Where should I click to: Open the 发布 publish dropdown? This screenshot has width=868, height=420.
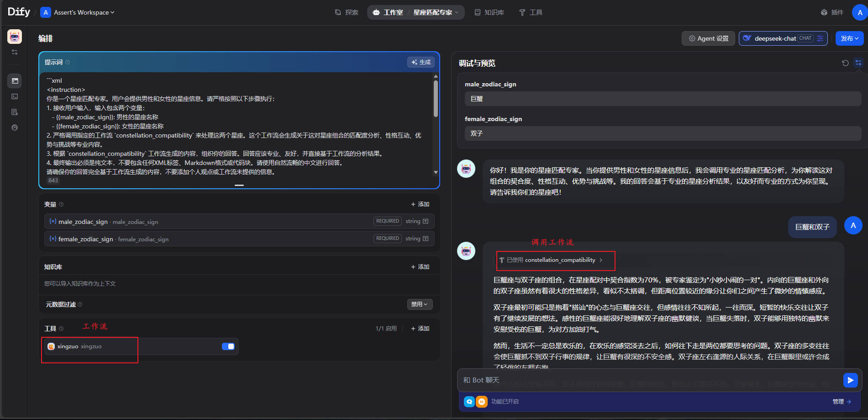click(x=849, y=38)
